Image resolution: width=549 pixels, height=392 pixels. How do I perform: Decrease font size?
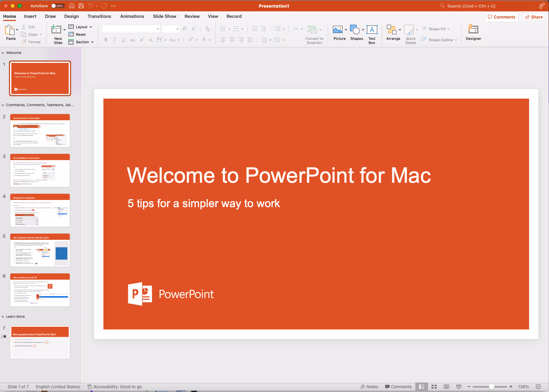194,29
